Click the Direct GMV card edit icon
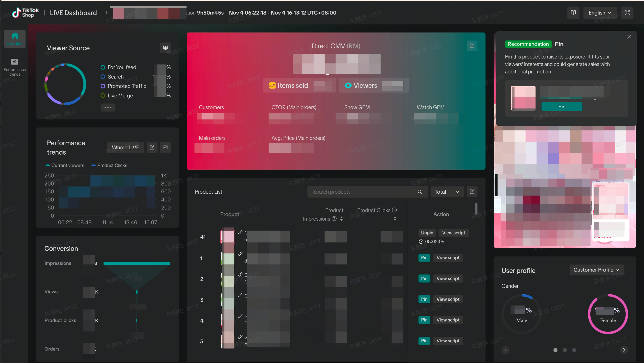This screenshot has height=363, width=644. (472, 46)
